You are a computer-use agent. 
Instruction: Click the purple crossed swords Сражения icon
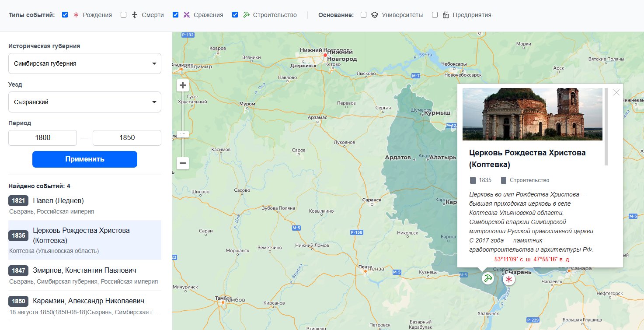187,15
